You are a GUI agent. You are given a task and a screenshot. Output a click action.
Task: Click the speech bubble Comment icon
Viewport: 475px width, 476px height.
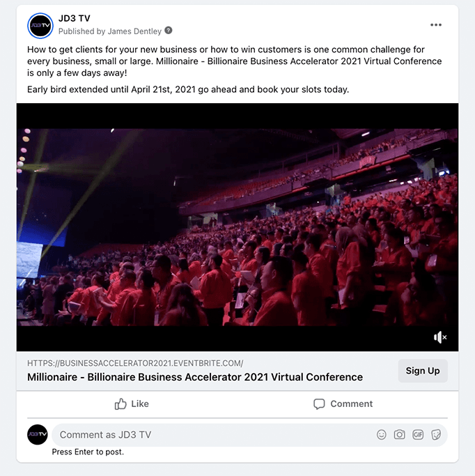coord(319,404)
